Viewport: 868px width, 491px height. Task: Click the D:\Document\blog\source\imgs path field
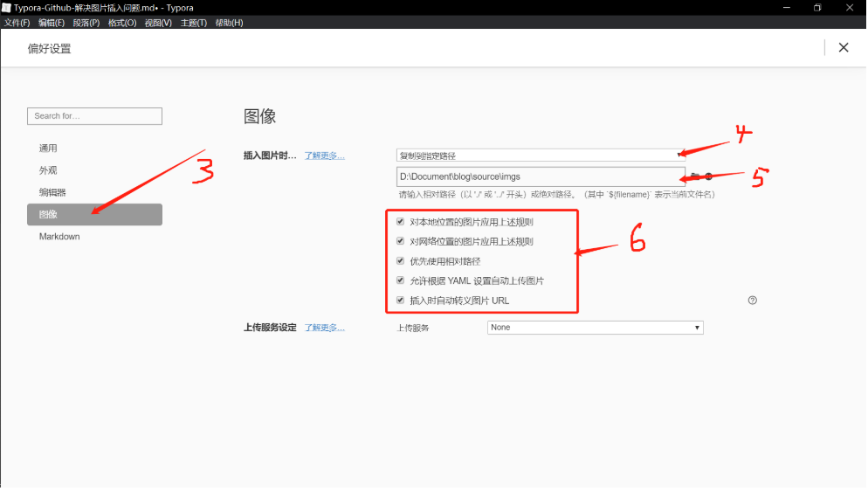[541, 176]
